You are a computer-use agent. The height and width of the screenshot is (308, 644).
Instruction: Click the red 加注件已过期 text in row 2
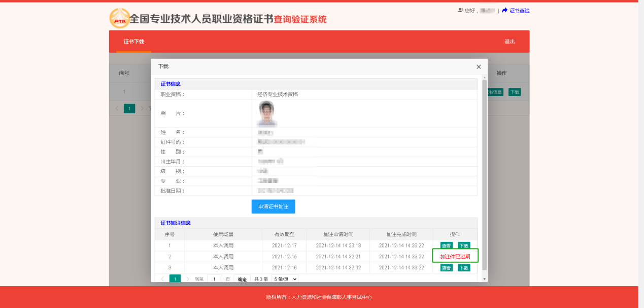tap(454, 256)
